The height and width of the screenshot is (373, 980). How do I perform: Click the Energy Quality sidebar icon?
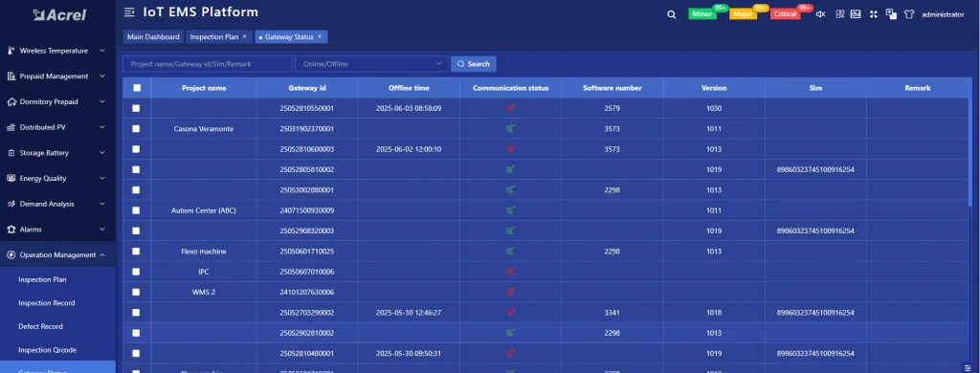(x=11, y=179)
